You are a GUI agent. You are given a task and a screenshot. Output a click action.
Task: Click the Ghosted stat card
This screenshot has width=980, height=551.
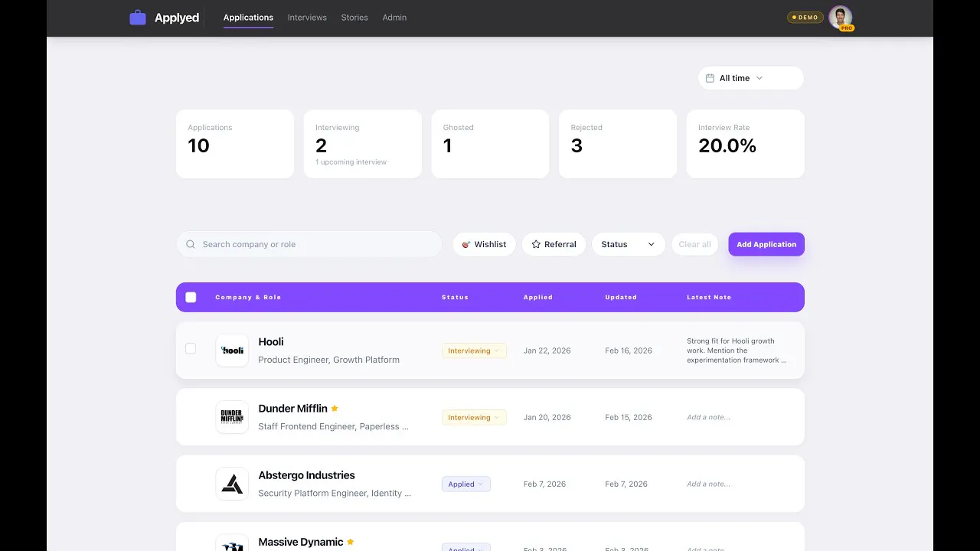[x=490, y=144]
